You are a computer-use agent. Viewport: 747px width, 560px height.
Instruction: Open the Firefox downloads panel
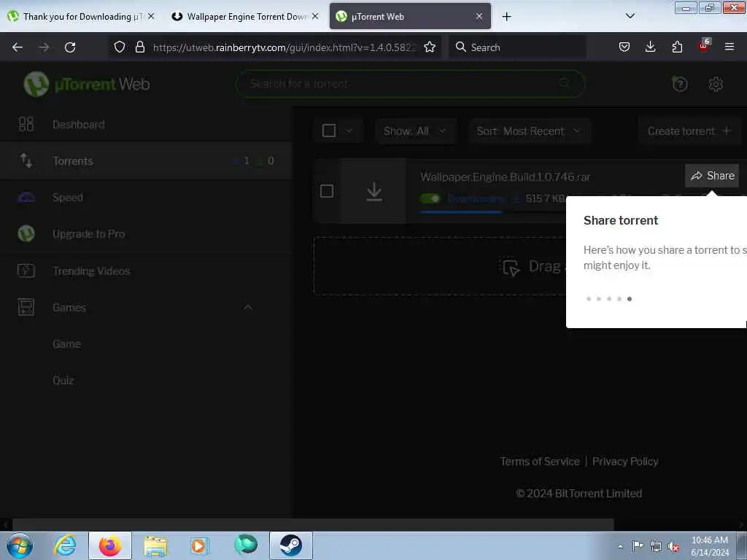coord(650,47)
